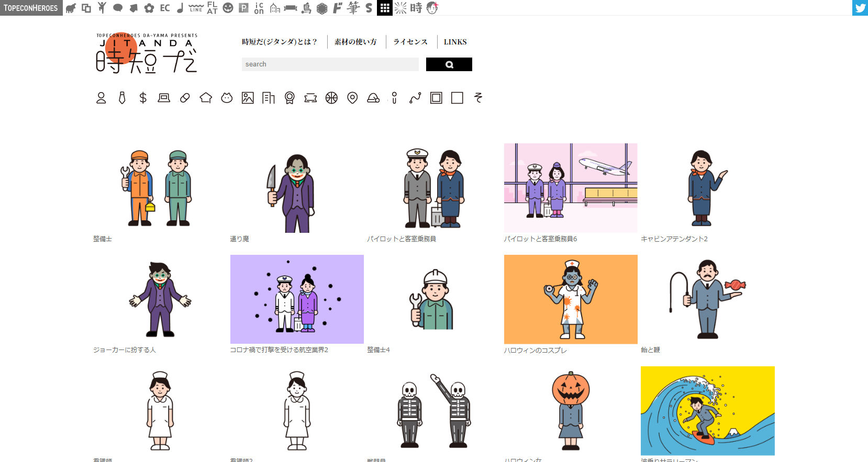
Task: Select the pill capsule category icon
Action: pyautogui.click(x=185, y=98)
